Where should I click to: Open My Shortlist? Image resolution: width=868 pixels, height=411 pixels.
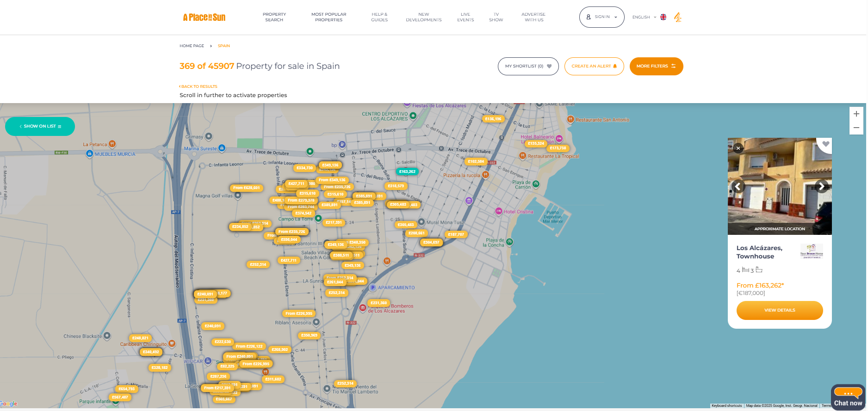point(528,66)
